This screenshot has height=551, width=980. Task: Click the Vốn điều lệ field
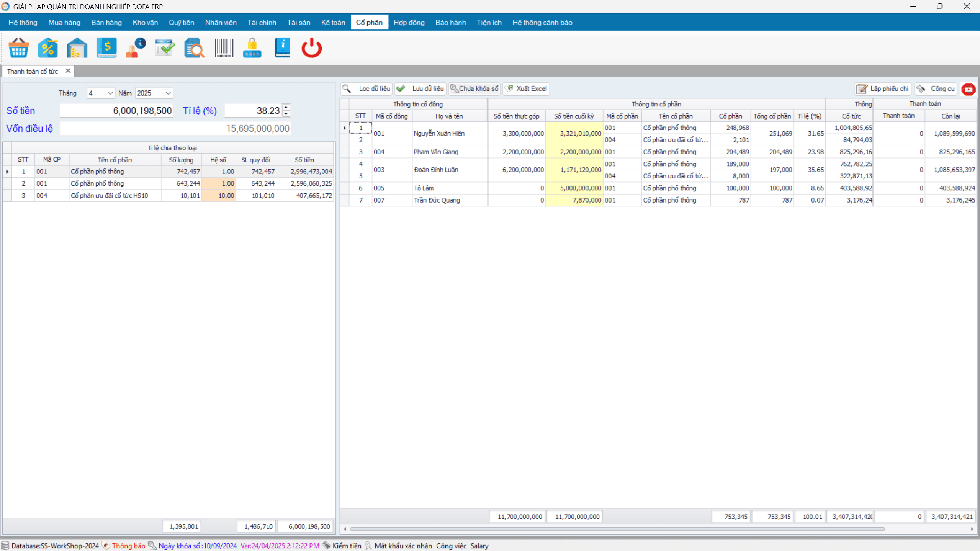(x=175, y=128)
